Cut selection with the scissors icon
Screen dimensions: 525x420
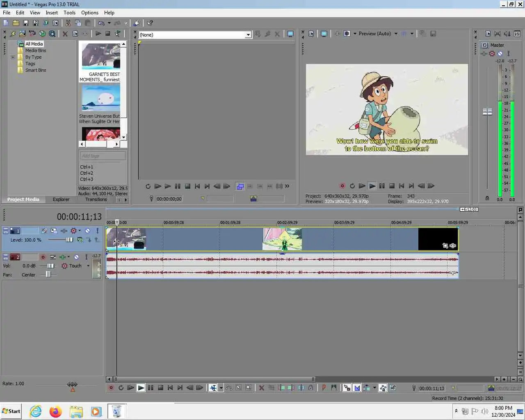pyautogui.click(x=68, y=23)
